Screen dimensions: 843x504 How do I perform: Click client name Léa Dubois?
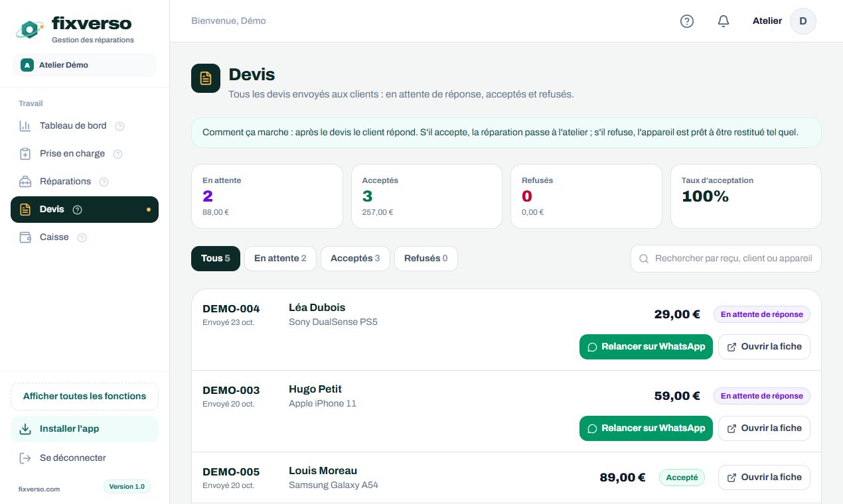[317, 308]
